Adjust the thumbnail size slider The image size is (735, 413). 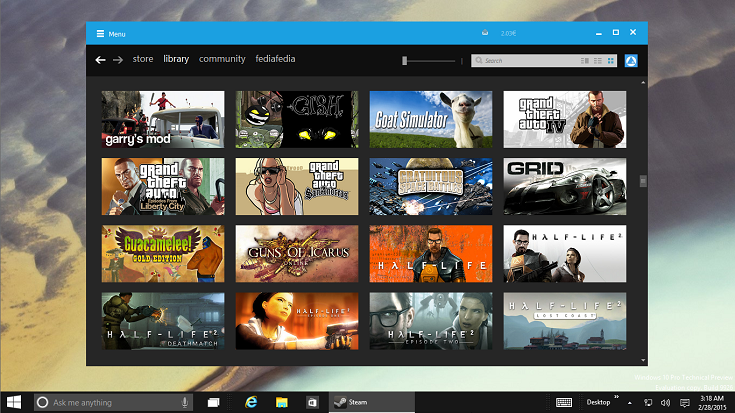click(x=405, y=61)
